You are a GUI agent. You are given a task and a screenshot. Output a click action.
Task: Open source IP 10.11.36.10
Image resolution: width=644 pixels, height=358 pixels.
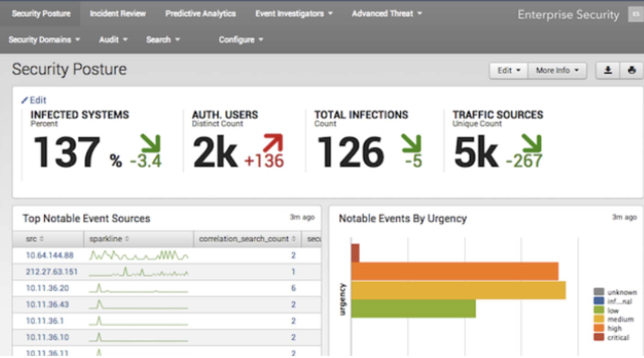(x=48, y=337)
